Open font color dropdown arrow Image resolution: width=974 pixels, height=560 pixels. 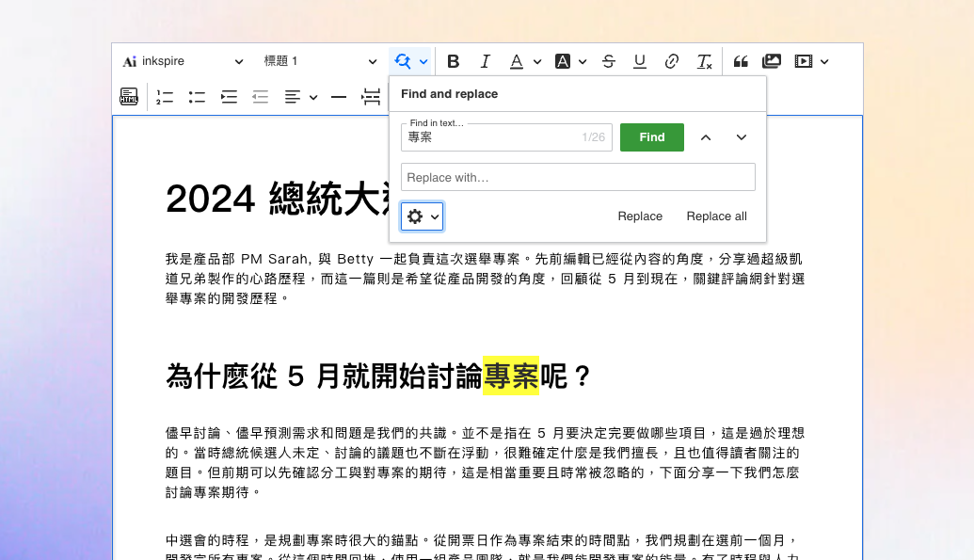(x=537, y=61)
